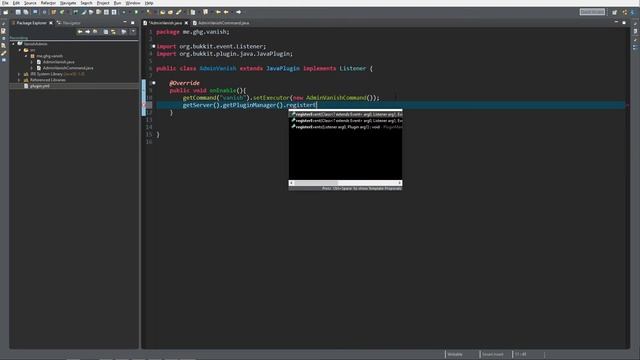Open the Run menu
Viewport: 640px width, 360px height.
tap(117, 3)
